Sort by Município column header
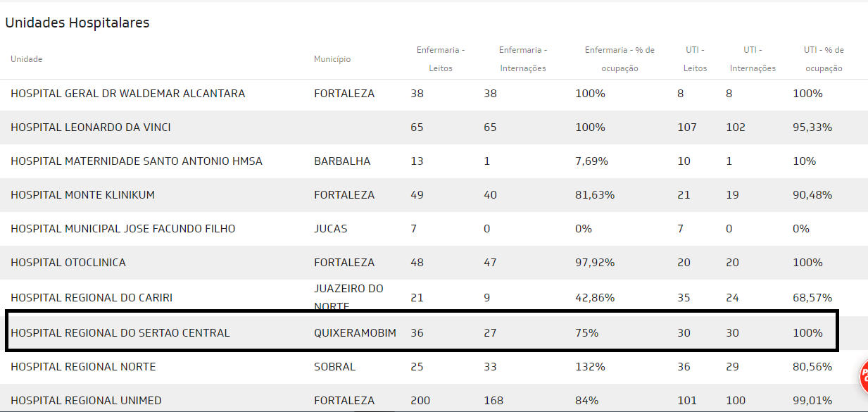 332,59
